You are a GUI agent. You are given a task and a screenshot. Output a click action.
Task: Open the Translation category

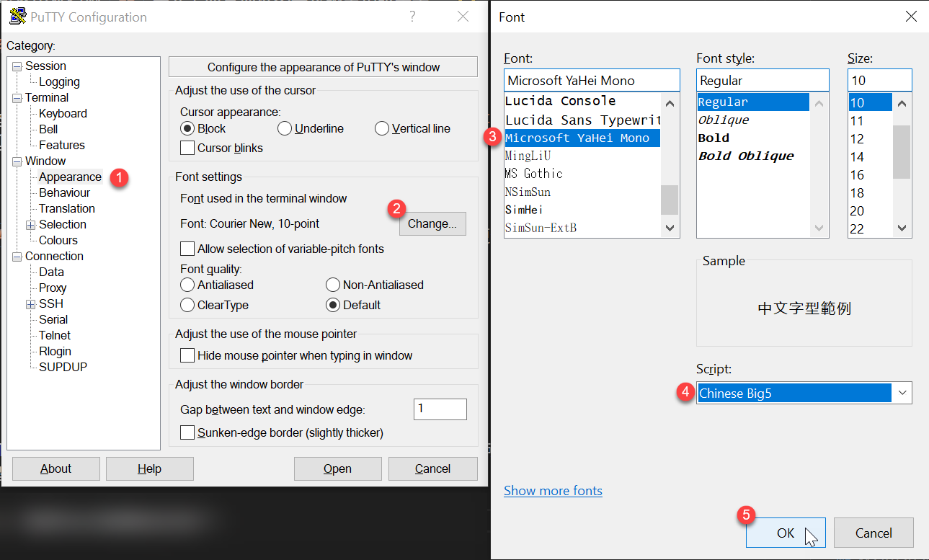67,208
